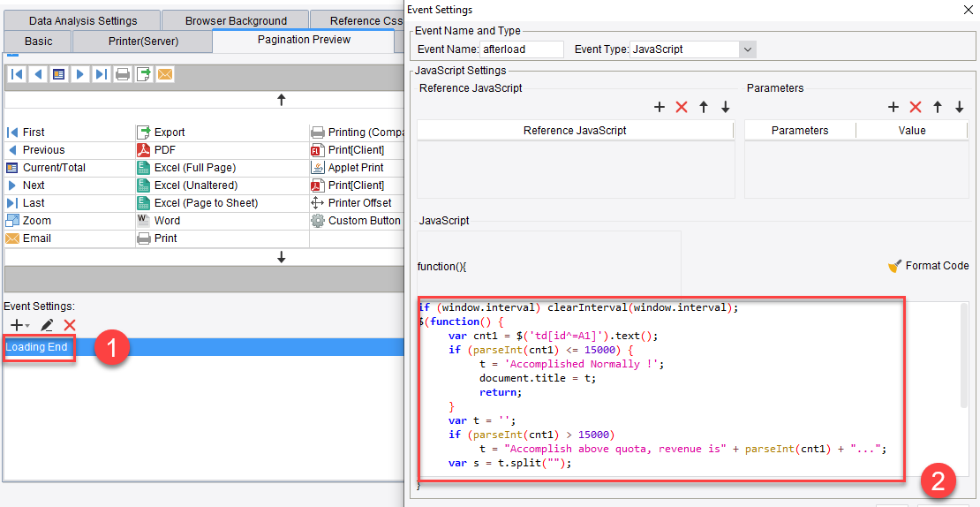Viewport: 980px width, 507px height.
Task: Select the Applet Print option
Action: 348,168
